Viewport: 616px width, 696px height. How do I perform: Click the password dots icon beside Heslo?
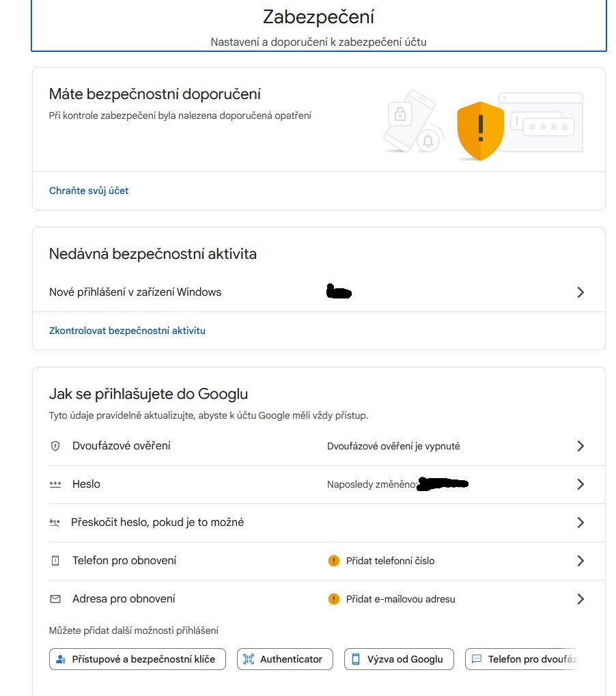pyautogui.click(x=55, y=484)
